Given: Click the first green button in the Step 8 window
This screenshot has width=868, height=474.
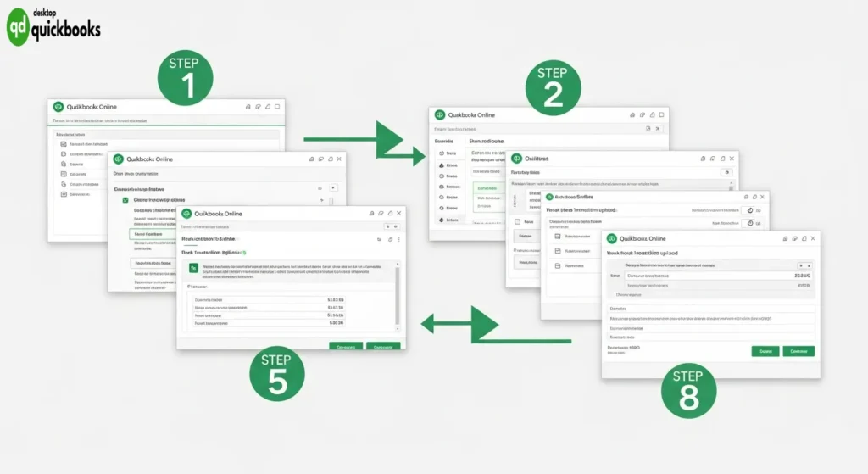Looking at the screenshot, I should (x=765, y=351).
